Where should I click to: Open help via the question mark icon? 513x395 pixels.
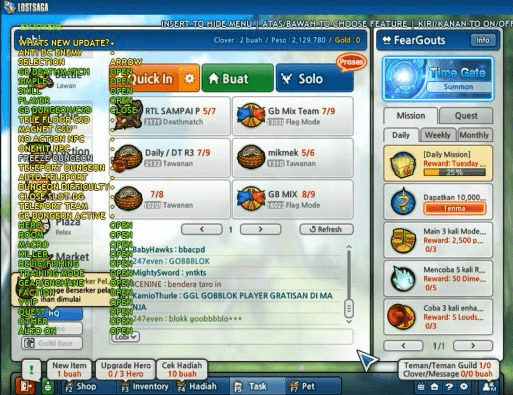tap(449, 387)
